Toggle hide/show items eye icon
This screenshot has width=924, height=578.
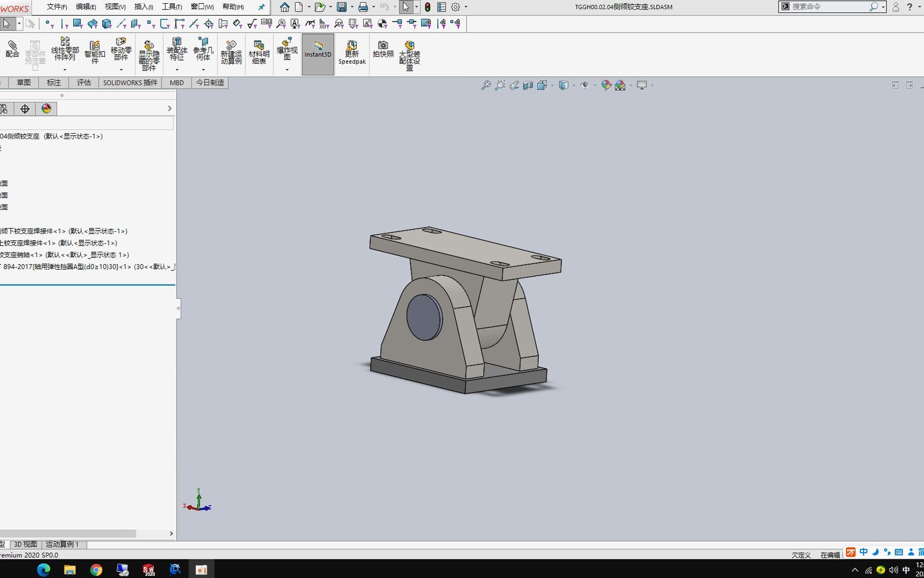[584, 85]
